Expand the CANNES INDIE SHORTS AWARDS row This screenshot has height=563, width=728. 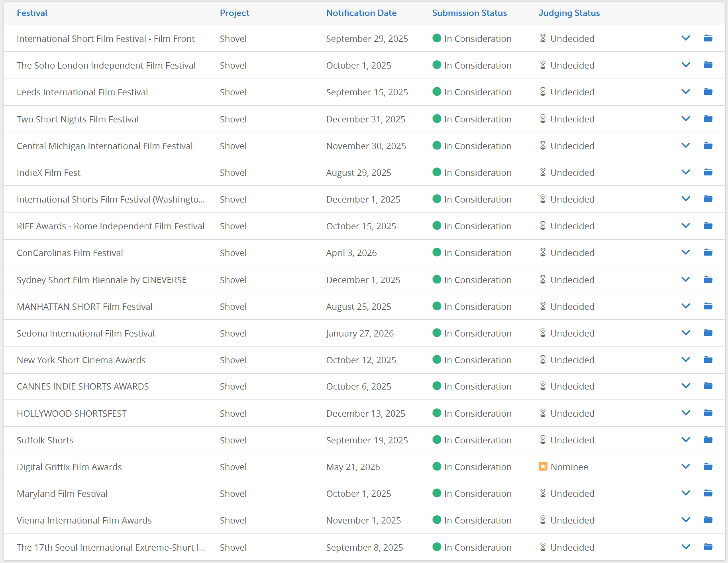pyautogui.click(x=685, y=386)
